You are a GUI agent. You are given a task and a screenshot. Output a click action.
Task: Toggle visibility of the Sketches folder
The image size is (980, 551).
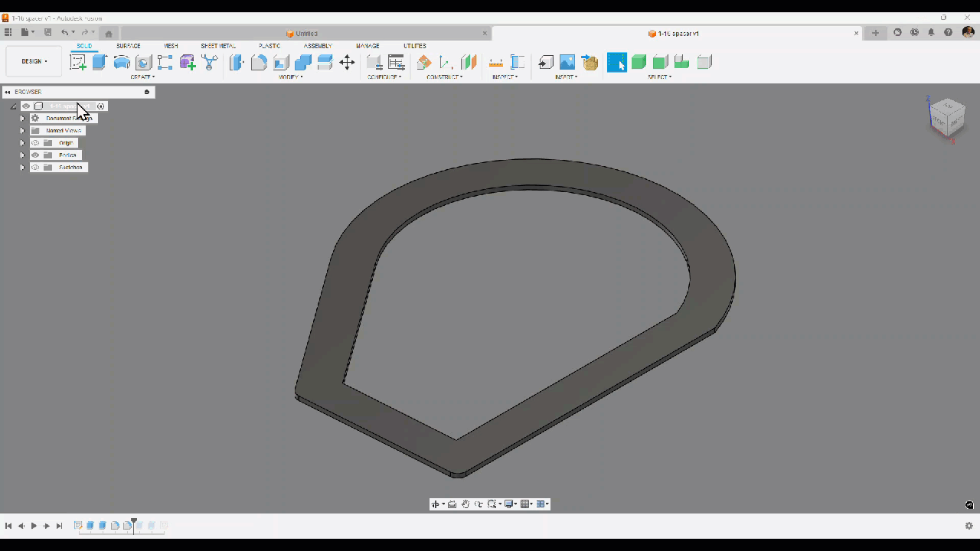point(35,168)
